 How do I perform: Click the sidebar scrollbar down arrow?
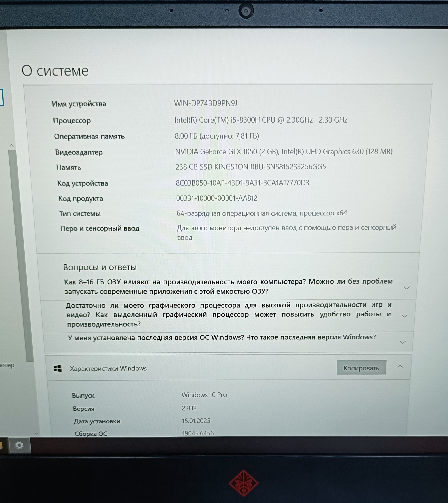37,433
